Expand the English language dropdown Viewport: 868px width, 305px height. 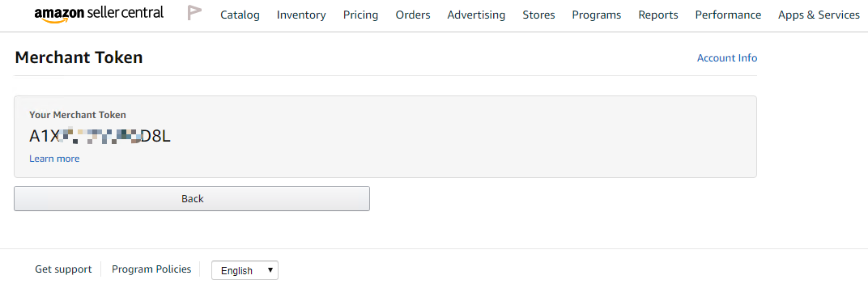(x=245, y=270)
